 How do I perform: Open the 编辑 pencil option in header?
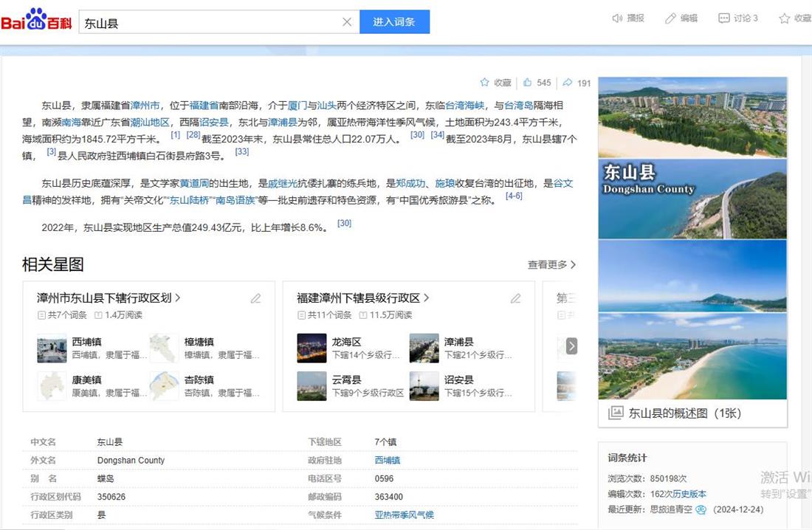pyautogui.click(x=681, y=18)
